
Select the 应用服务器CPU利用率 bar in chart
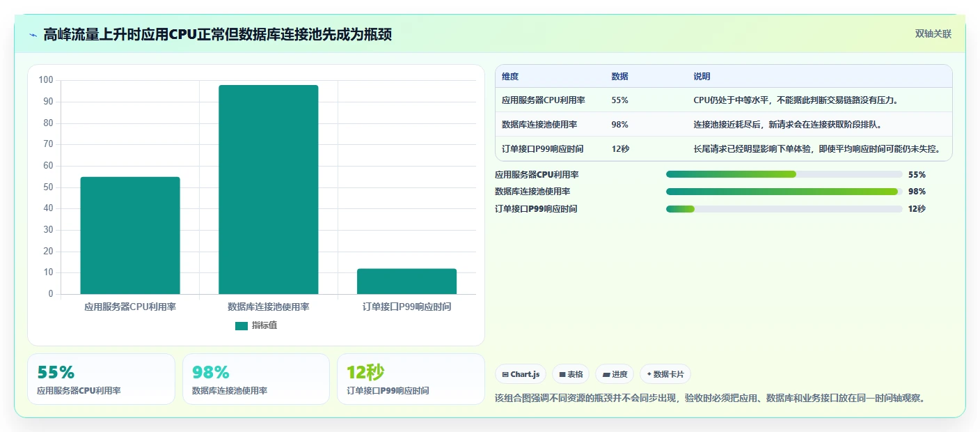(130, 236)
